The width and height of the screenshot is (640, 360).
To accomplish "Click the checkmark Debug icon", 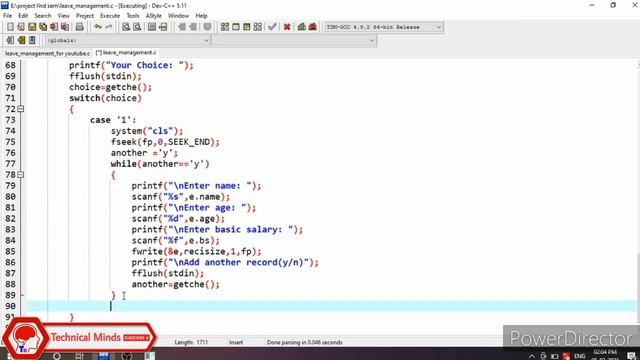I will tap(272, 27).
